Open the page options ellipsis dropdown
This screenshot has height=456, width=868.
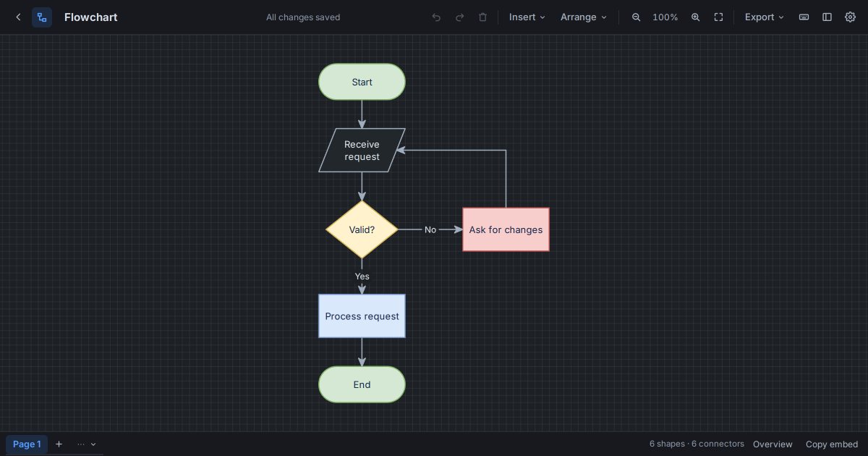pos(86,444)
